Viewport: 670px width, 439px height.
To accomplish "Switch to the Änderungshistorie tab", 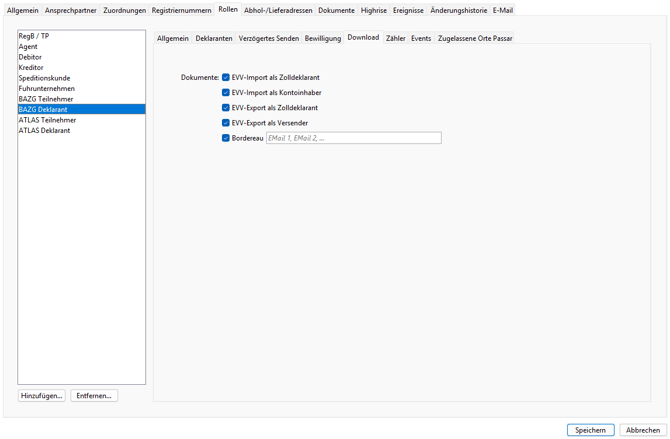I will pyautogui.click(x=458, y=10).
